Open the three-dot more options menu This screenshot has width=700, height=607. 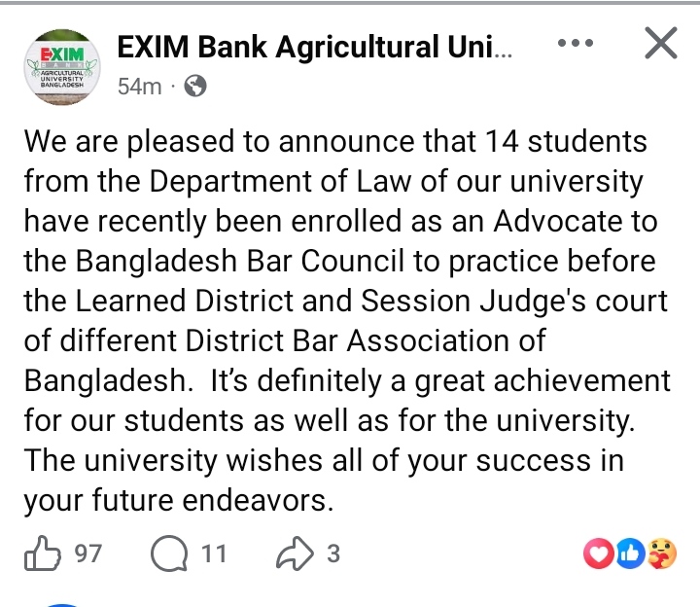pos(576,45)
